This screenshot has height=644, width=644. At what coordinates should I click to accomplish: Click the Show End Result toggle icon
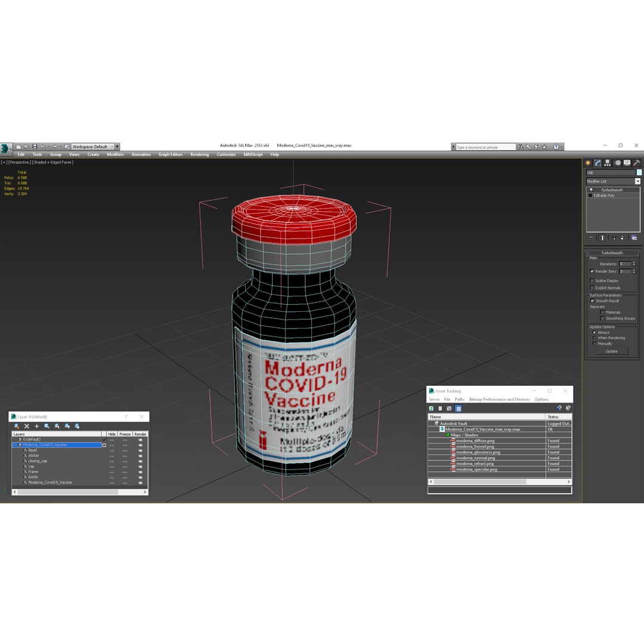(x=602, y=238)
